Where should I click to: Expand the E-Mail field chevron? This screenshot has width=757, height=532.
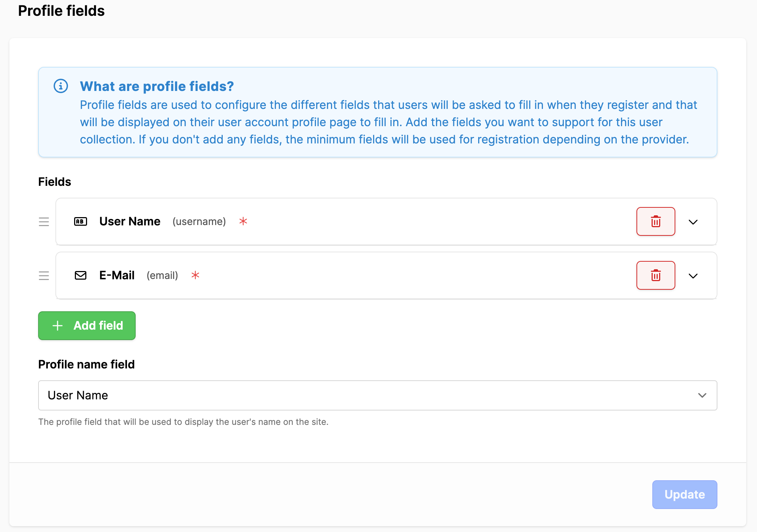pyautogui.click(x=693, y=276)
